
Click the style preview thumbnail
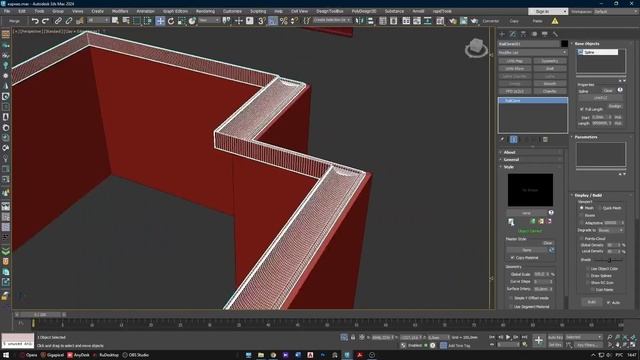click(x=530, y=190)
